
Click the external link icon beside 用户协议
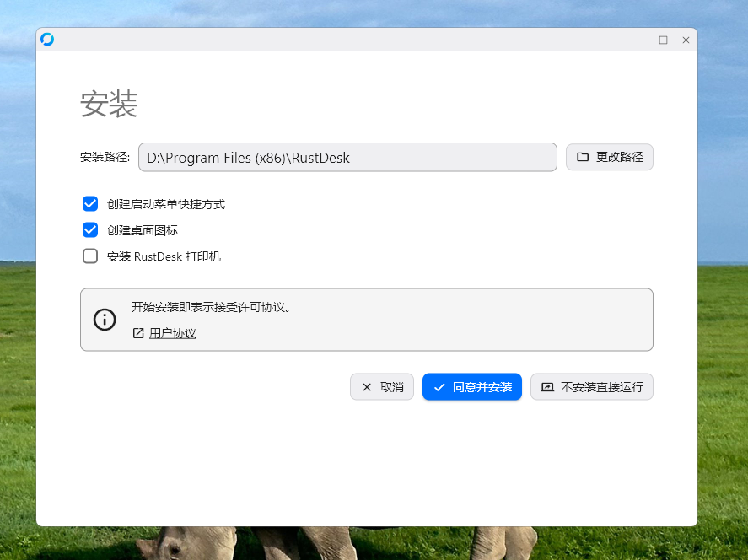pyautogui.click(x=137, y=333)
